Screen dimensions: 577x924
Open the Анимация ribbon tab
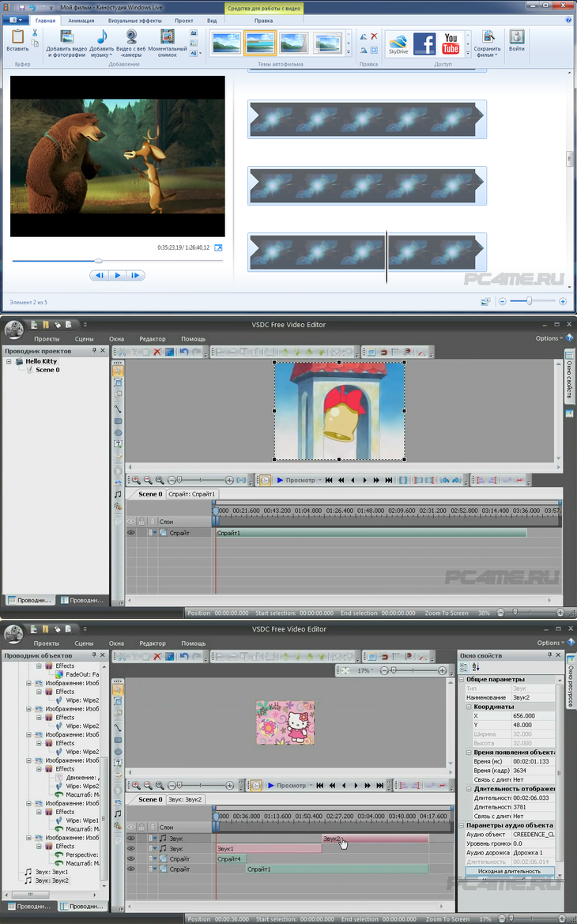coord(81,21)
